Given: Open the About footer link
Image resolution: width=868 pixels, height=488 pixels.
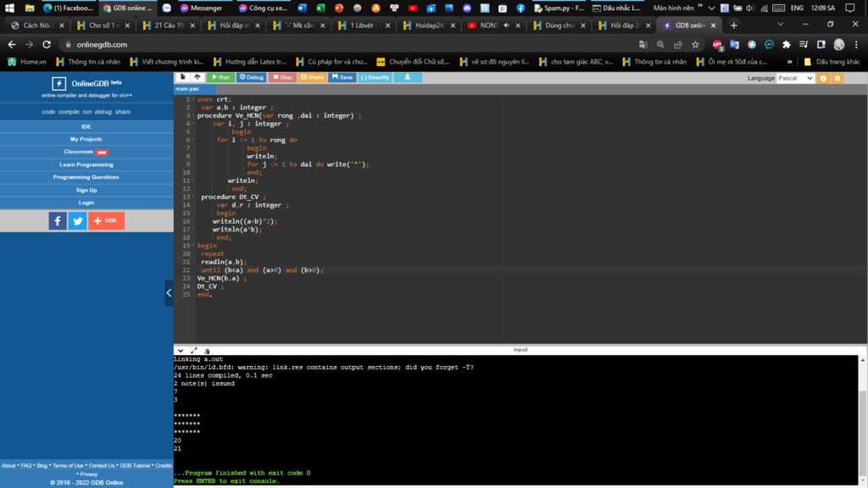Looking at the screenshot, I should coord(8,466).
